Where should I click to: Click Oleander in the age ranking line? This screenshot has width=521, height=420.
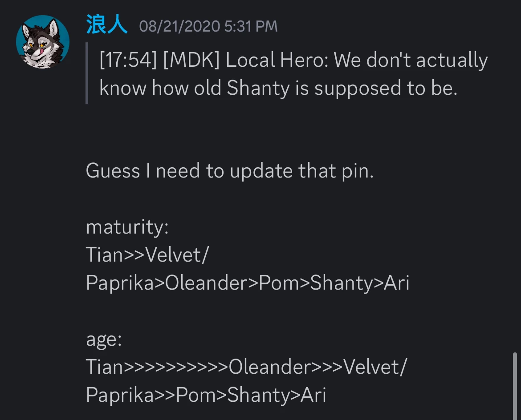click(x=269, y=367)
